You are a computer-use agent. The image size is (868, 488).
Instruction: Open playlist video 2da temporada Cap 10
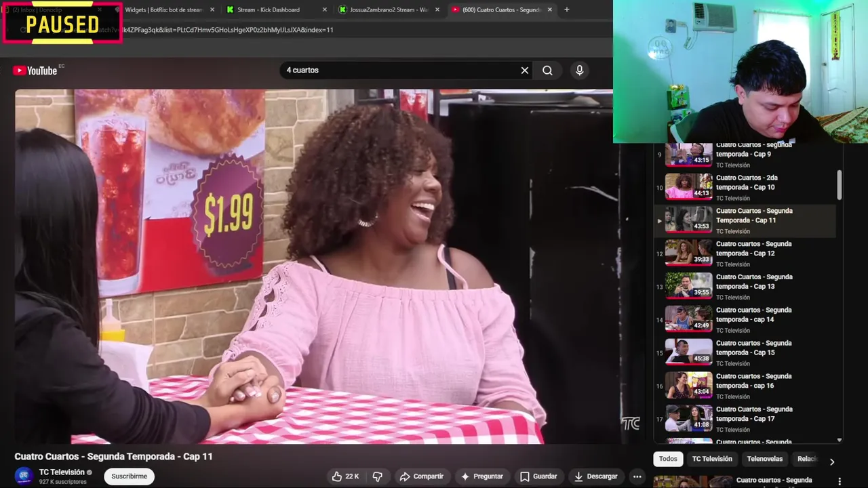[746, 188]
